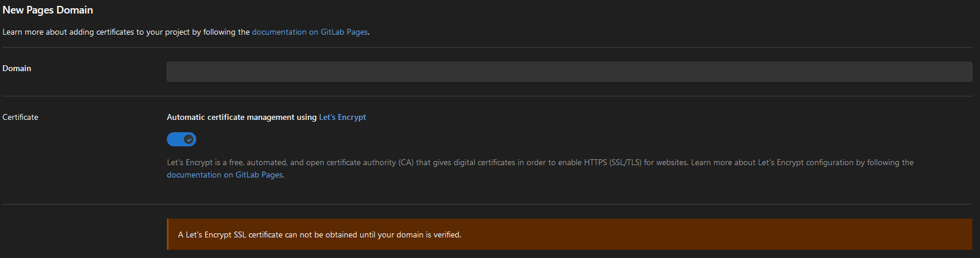Click the Domain text input field
980x258 pixels.
point(569,72)
